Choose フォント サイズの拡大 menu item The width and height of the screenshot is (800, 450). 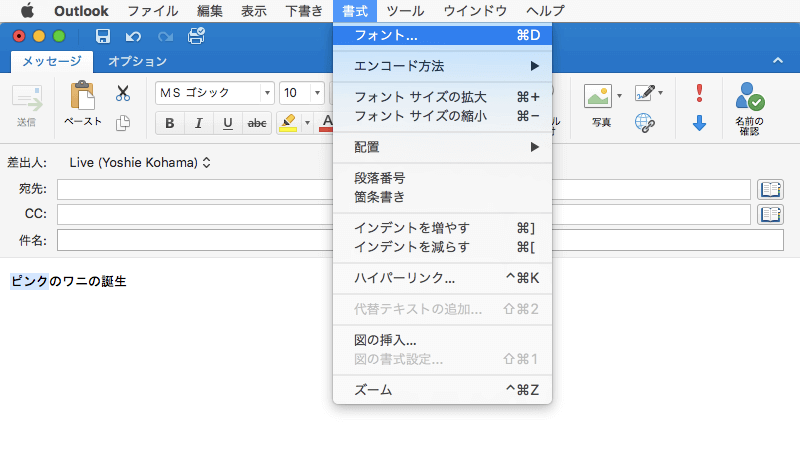click(442, 97)
